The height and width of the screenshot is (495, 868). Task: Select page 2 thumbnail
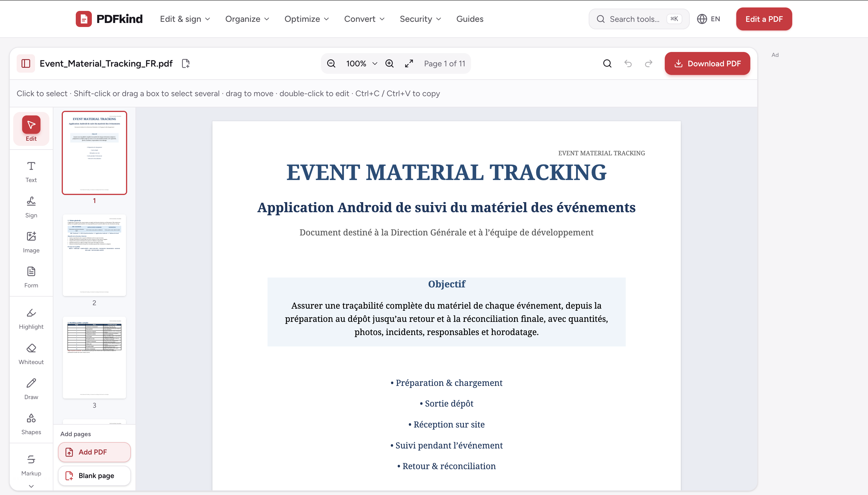(x=94, y=255)
